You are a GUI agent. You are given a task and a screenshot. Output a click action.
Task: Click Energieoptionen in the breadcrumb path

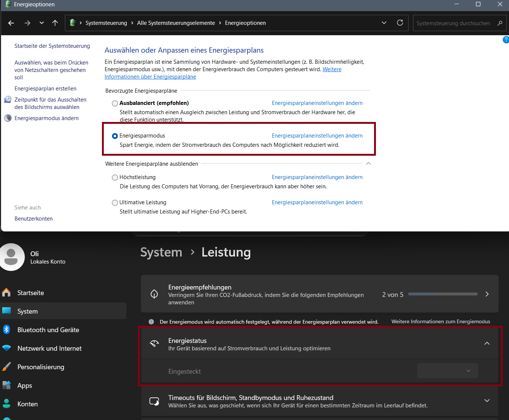[x=245, y=23]
